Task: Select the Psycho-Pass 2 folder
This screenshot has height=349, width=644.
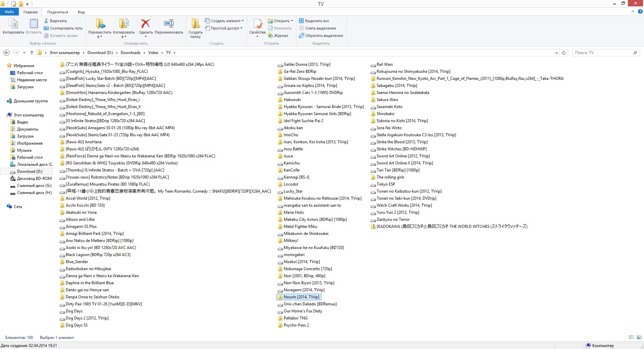Action: 293,325
